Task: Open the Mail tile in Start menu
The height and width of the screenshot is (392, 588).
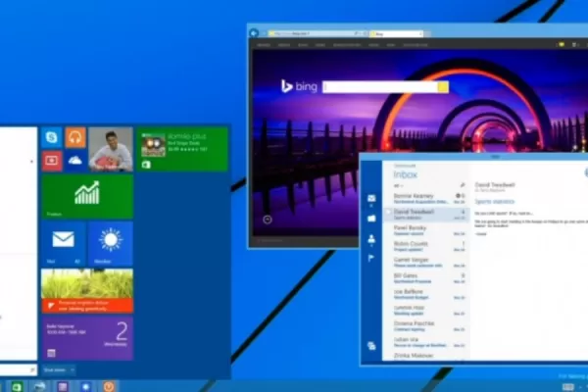Action: pyautogui.click(x=64, y=243)
